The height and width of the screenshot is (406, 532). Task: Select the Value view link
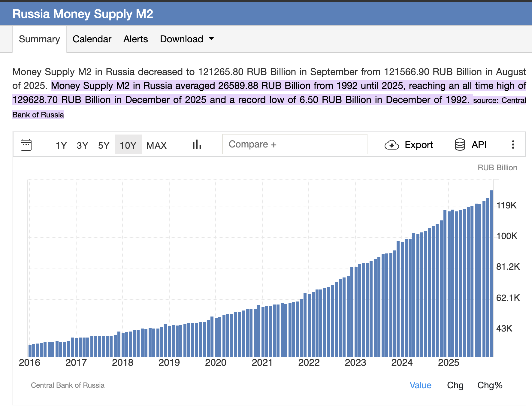[x=420, y=385]
